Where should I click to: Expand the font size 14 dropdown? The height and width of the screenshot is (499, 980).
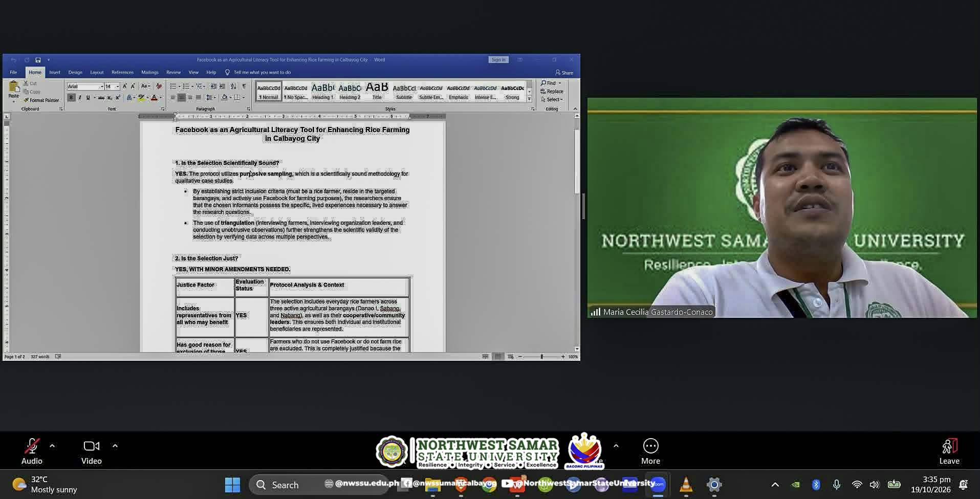click(x=117, y=86)
